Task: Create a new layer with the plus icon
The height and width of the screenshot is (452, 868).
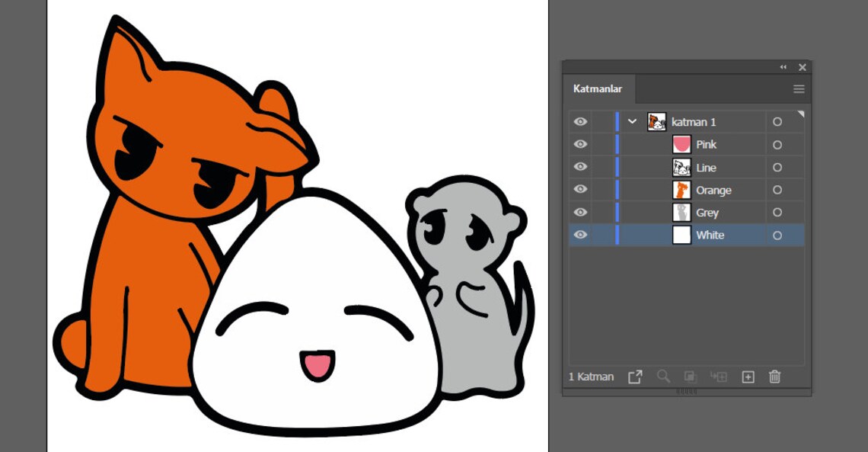Action: tap(747, 377)
